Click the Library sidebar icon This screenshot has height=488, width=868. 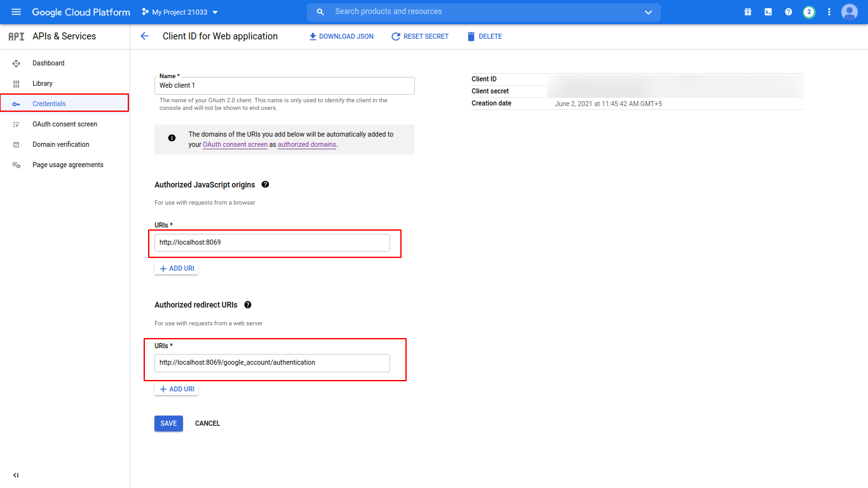(17, 84)
